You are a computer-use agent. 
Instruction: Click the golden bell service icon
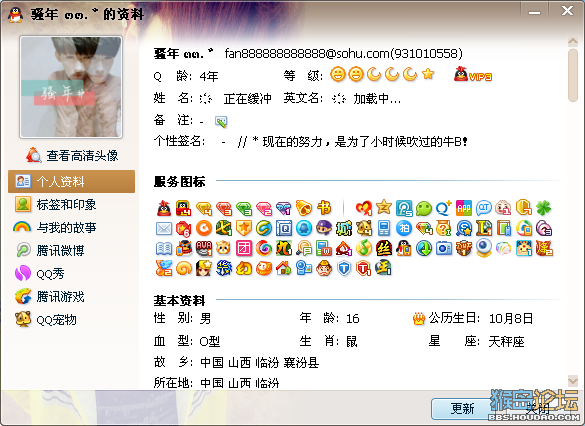pos(304,208)
